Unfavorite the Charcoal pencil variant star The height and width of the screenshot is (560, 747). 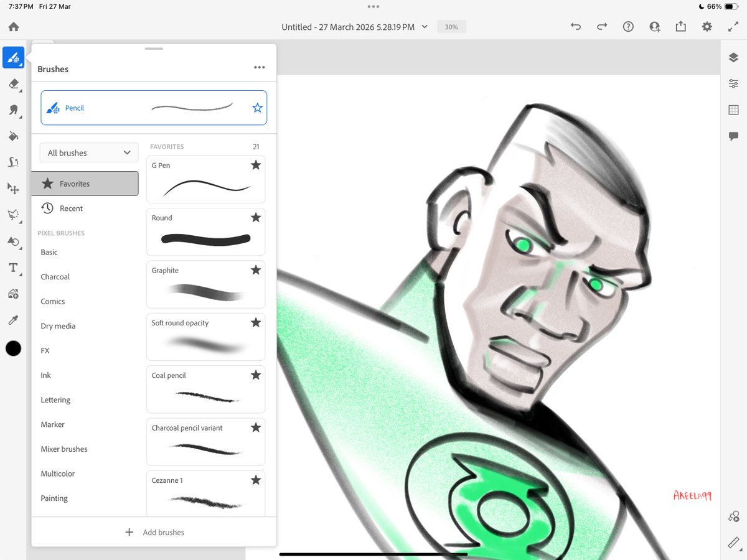pos(255,427)
